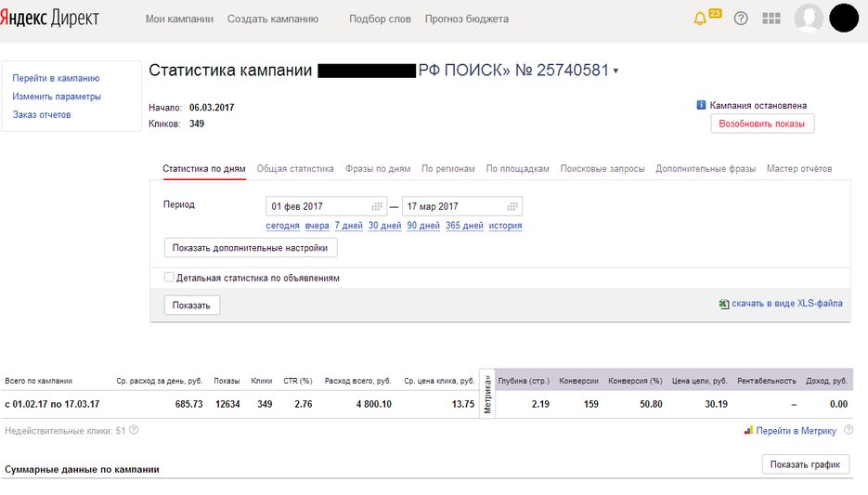
Task: Click the campaign stopped info icon
Action: click(x=701, y=105)
